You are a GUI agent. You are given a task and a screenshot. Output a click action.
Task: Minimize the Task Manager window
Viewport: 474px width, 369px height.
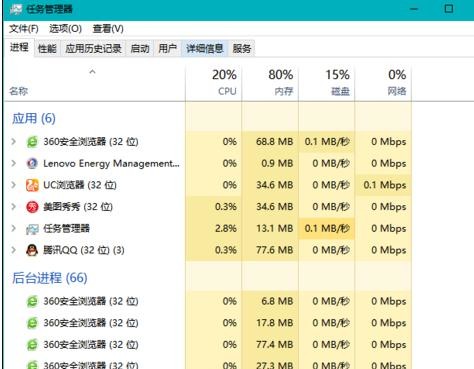point(414,9)
